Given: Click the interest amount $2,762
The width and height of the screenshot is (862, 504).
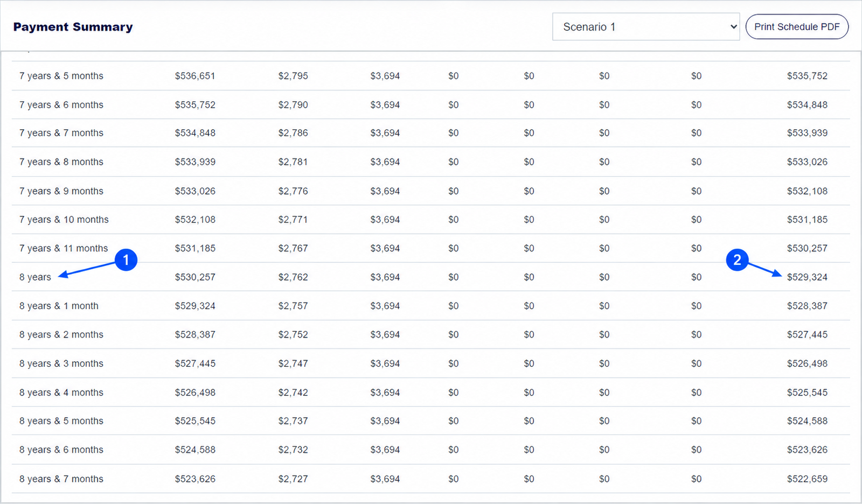Looking at the screenshot, I should 293,277.
